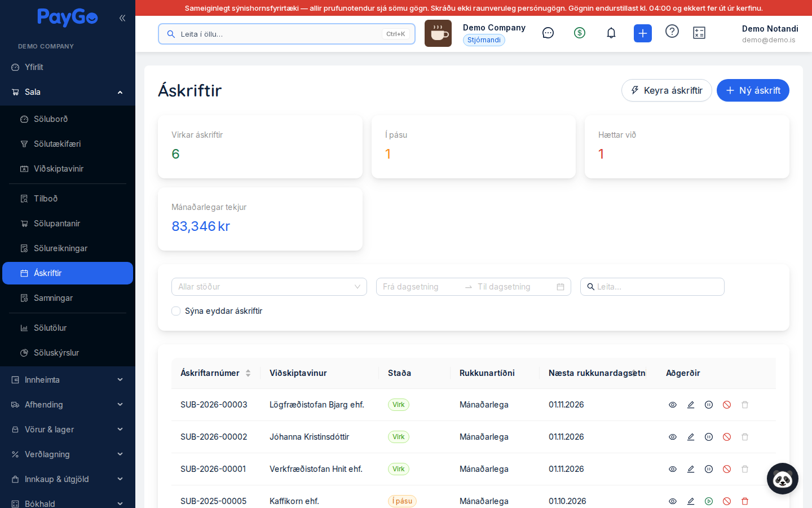
Task: Pause subscription SUB-2026-00003
Action: pyautogui.click(x=709, y=405)
